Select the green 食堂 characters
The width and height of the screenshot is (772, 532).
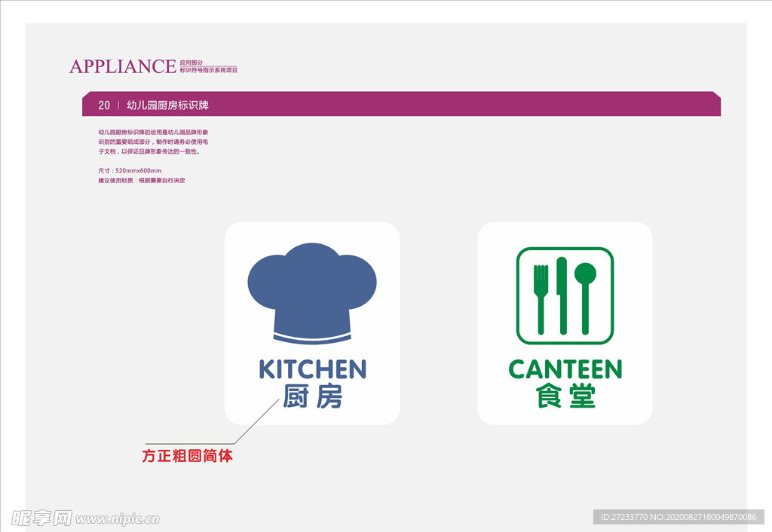[565, 396]
